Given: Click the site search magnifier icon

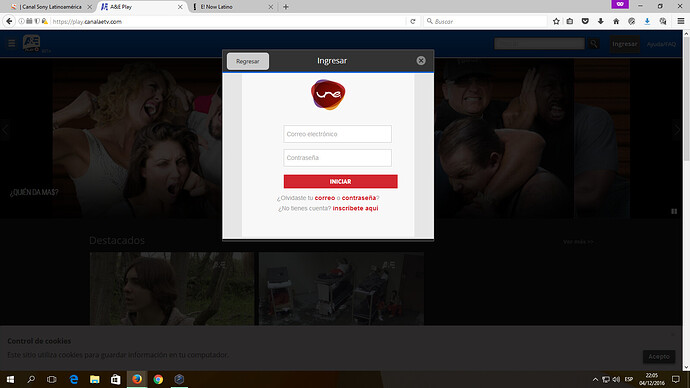Looking at the screenshot, I should pos(594,44).
